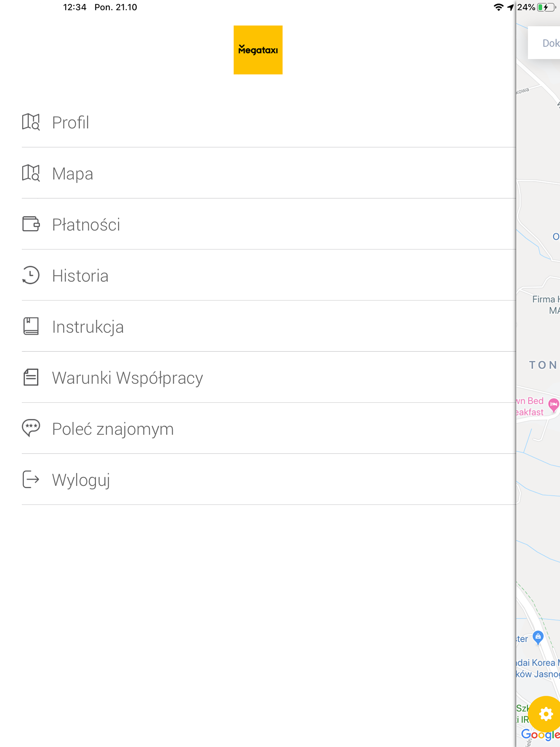Open the Profil menu item
The image size is (560, 747).
pyautogui.click(x=269, y=122)
